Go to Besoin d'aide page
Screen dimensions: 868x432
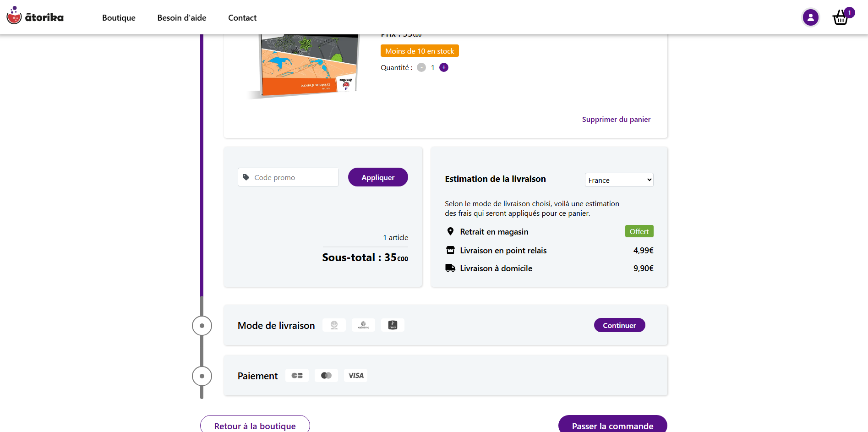pyautogui.click(x=182, y=18)
